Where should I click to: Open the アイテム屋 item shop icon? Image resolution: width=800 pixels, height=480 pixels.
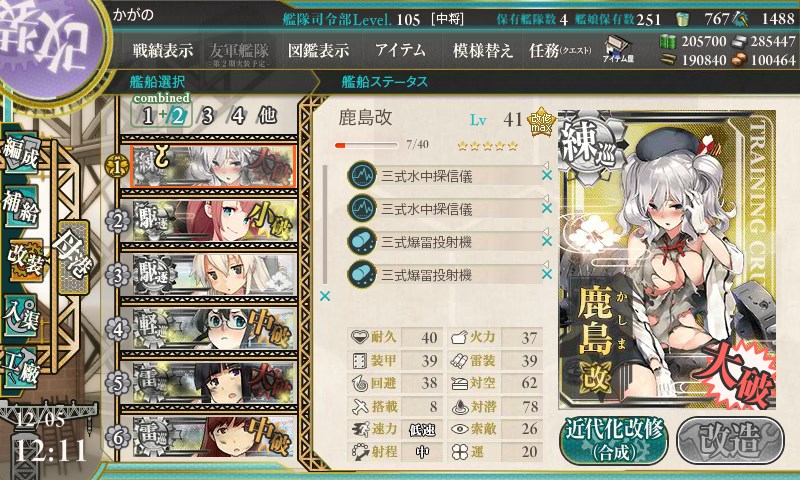[618, 49]
